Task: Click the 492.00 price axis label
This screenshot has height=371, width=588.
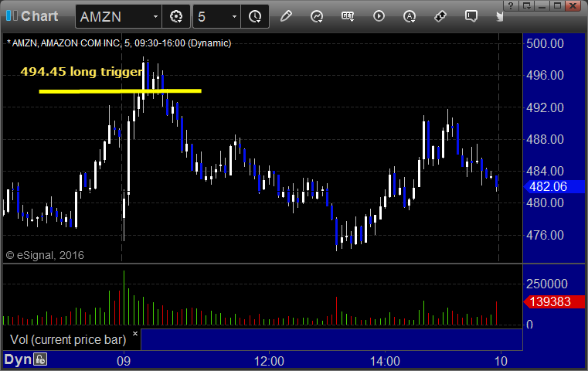Action: [545, 107]
